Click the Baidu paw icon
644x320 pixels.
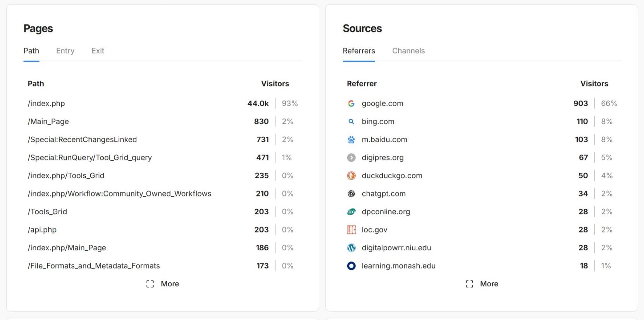click(x=351, y=140)
